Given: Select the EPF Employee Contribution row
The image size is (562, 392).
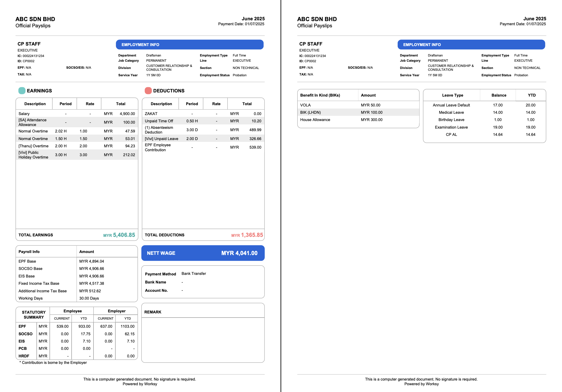Looking at the screenshot, I should (203, 147).
